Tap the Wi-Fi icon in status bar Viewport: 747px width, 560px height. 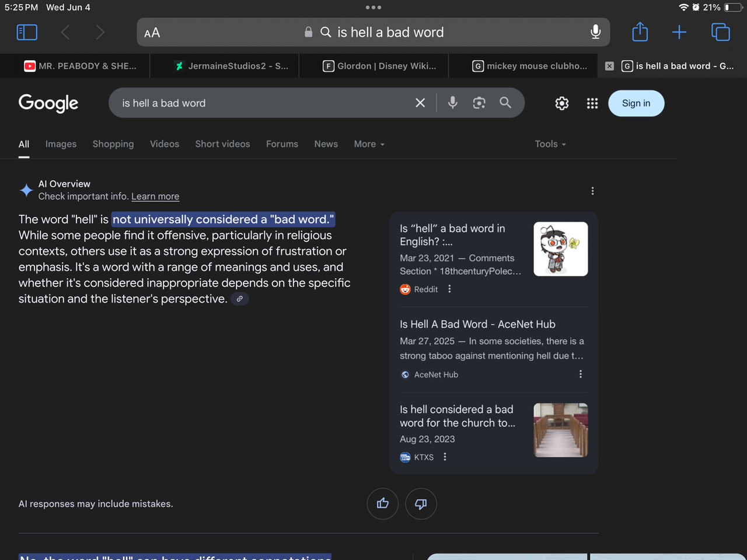coord(683,8)
